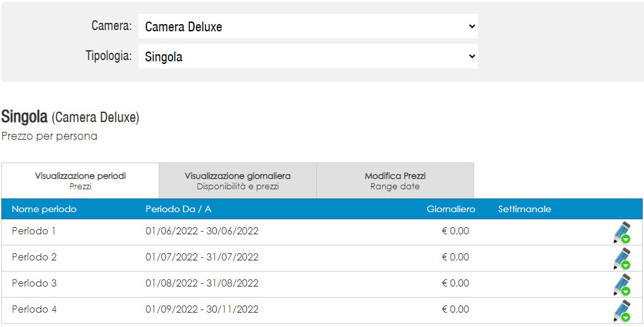Click the Settimanale column header

524,210
